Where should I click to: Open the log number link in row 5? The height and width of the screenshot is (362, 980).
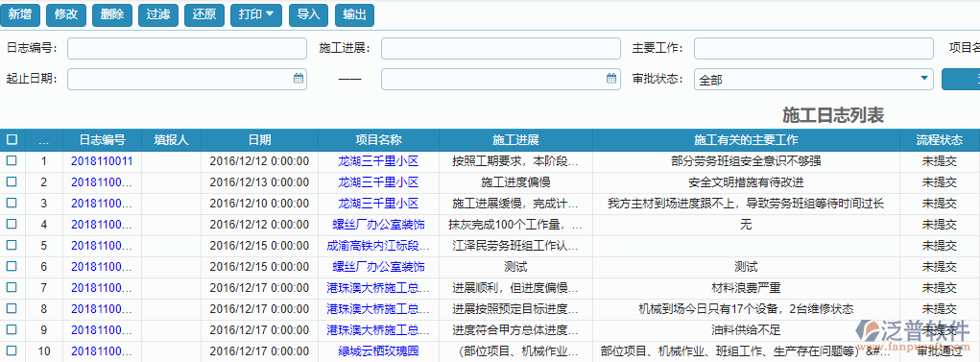pos(102,246)
